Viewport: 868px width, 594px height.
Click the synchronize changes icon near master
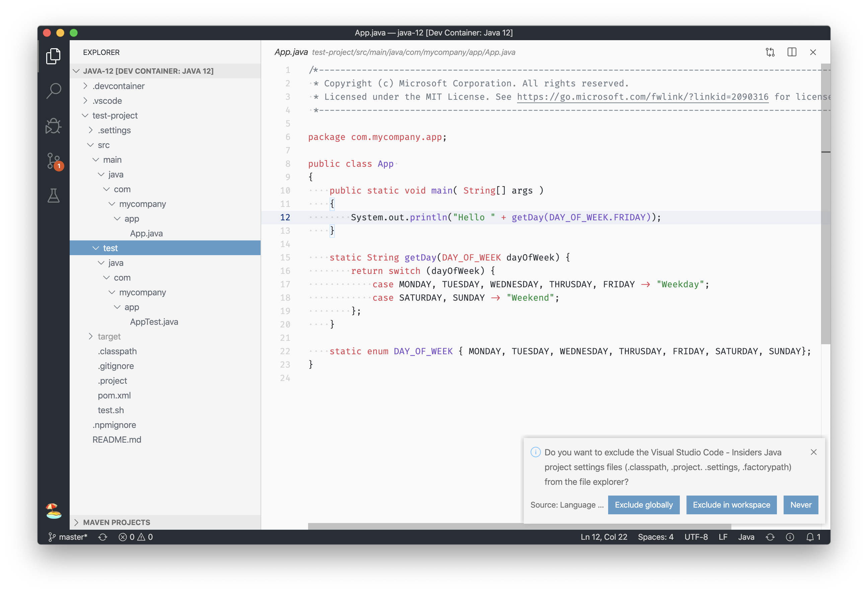point(103,537)
